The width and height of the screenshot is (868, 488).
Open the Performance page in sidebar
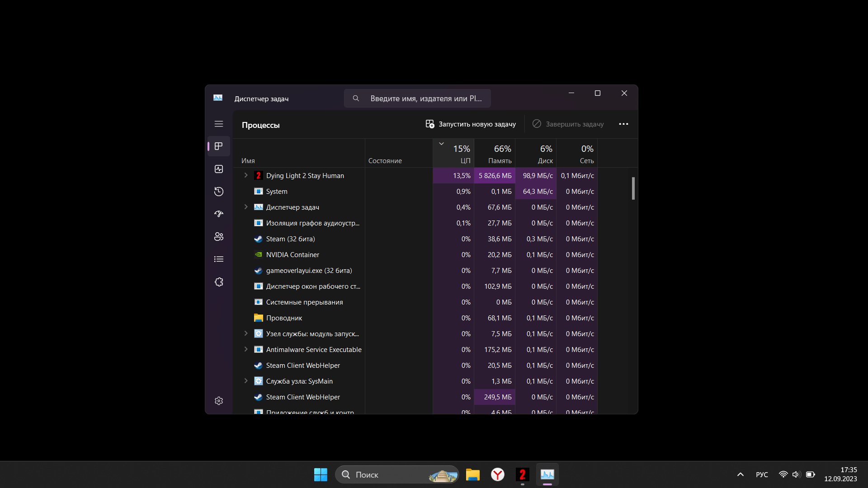(x=219, y=169)
